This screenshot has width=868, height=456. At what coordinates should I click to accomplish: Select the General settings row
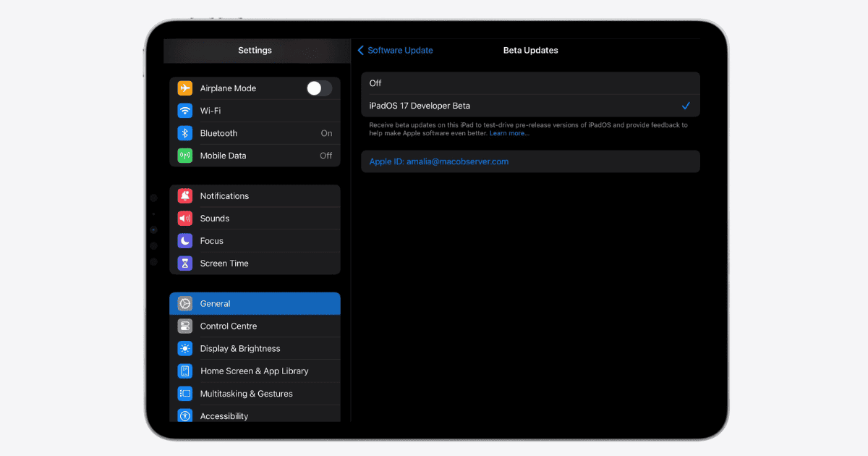[x=255, y=304]
